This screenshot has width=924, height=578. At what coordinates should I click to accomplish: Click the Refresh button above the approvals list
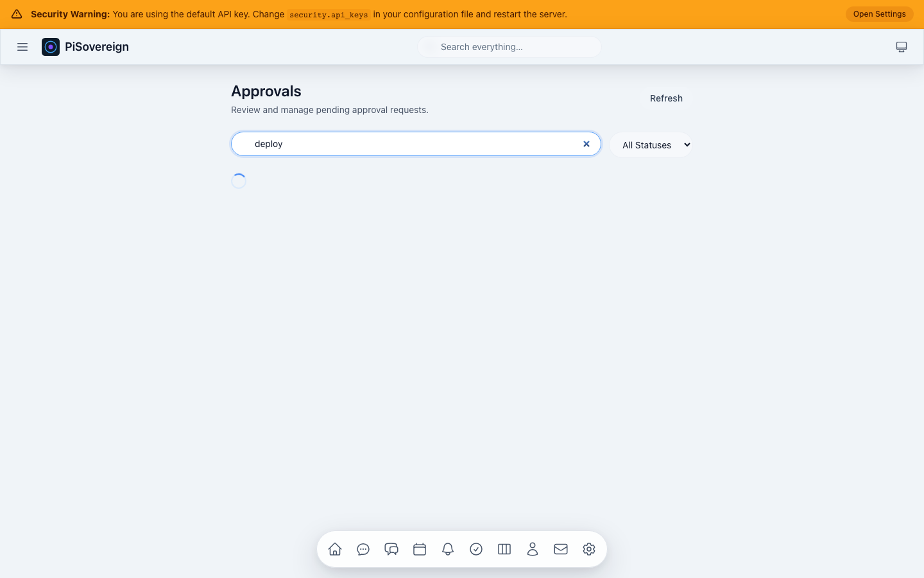coord(666,98)
